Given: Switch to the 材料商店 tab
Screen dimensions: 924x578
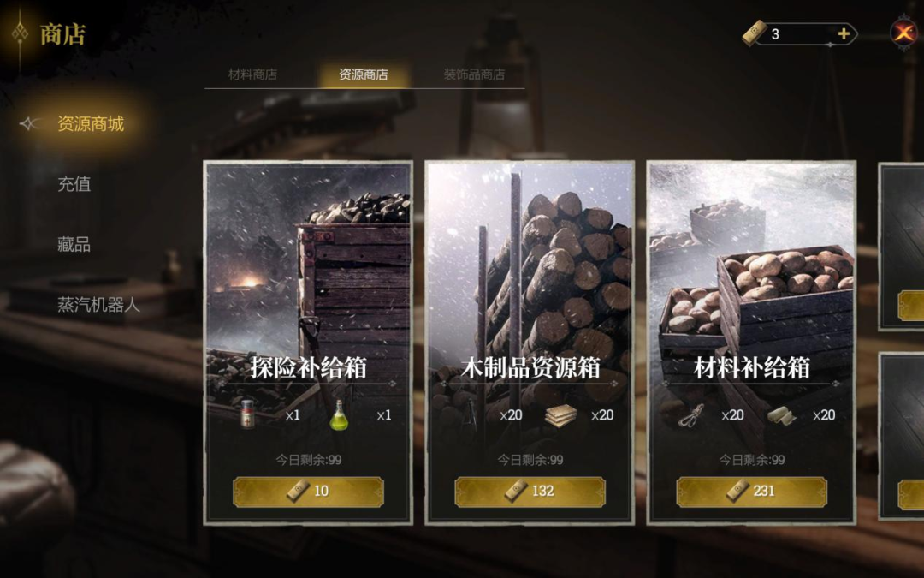Looking at the screenshot, I should [252, 74].
